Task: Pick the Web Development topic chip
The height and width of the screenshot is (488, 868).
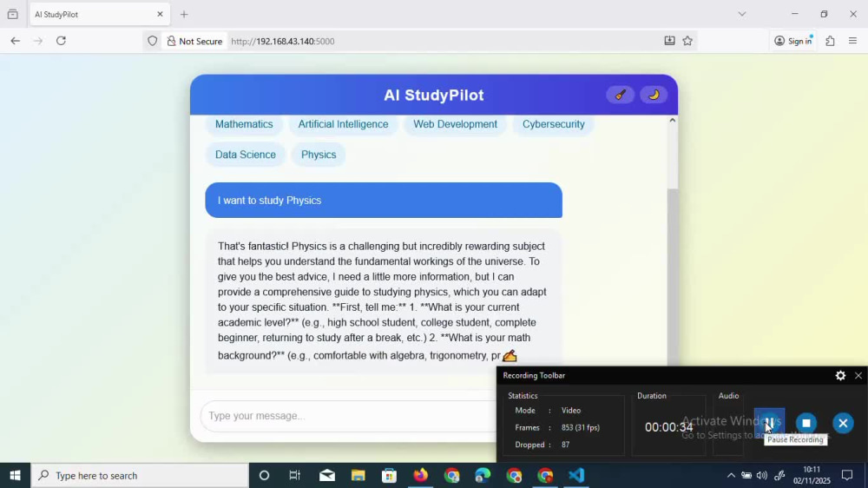Action: click(455, 124)
